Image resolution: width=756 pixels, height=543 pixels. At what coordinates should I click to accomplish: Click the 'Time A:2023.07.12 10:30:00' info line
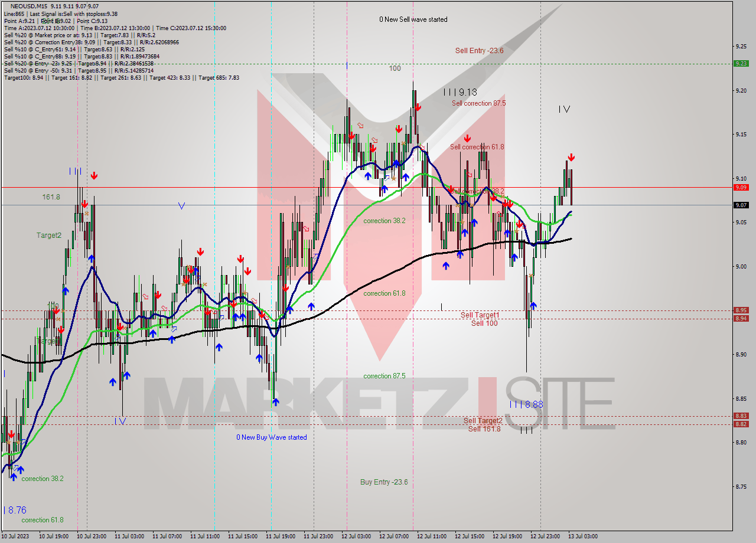click(115, 28)
